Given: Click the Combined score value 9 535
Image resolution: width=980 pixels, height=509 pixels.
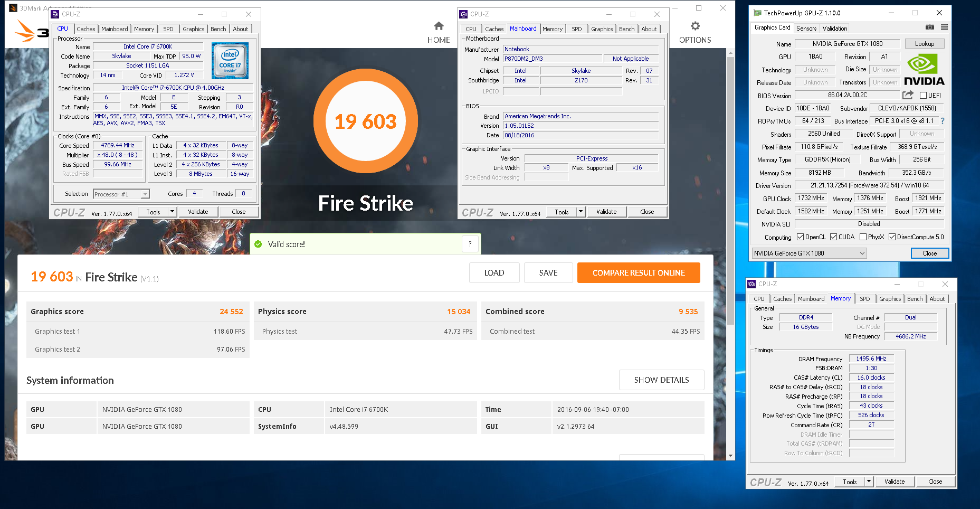Looking at the screenshot, I should click(x=688, y=312).
